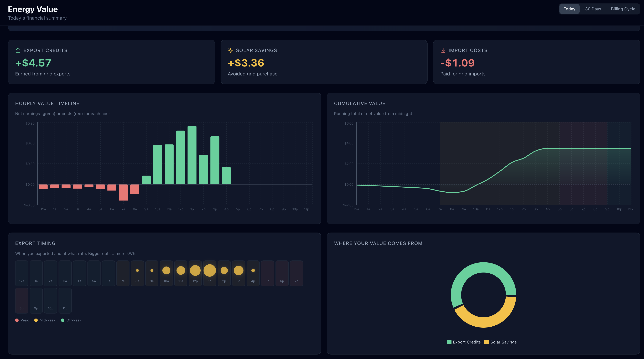
Task: Toggle the Peak rate filter in Export Timing
Action: pos(22,320)
